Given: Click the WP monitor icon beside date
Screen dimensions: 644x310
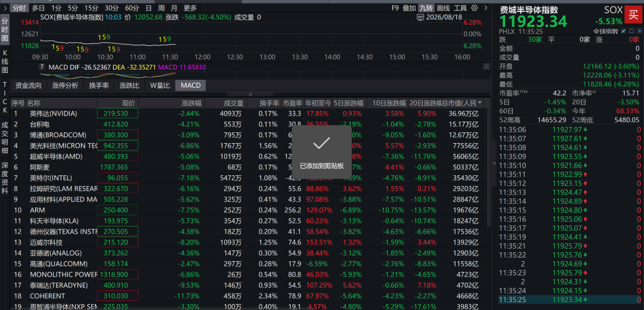Looking at the screenshot, I should 420,17.
